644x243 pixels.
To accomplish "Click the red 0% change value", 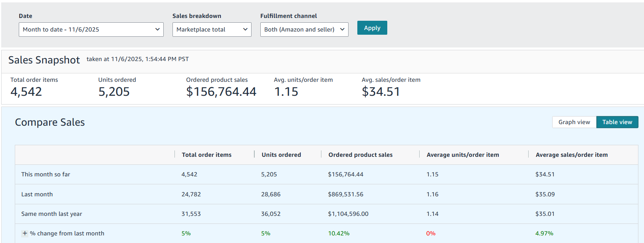I will tap(430, 233).
